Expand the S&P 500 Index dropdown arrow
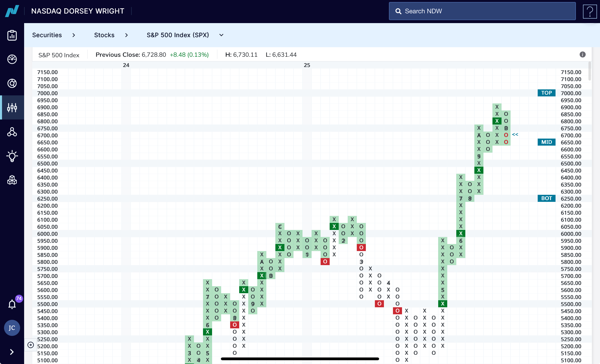Viewport: 600px width, 364px height. [x=221, y=35]
